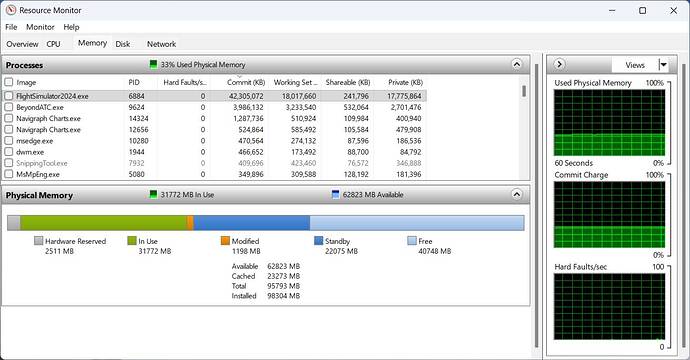This screenshot has height=360, width=690.
Task: Open the Monitor menu
Action: click(40, 27)
